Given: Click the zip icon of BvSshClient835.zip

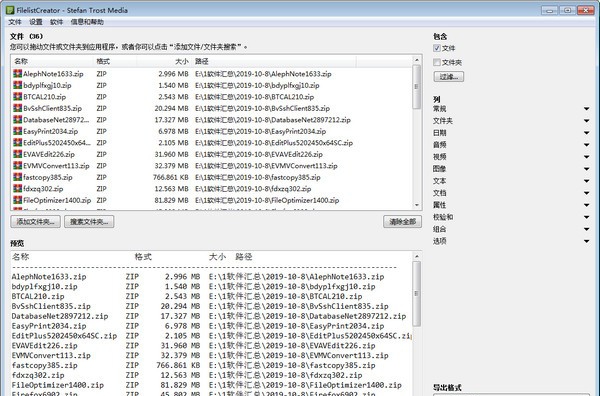Looking at the screenshot, I should click(x=17, y=108).
